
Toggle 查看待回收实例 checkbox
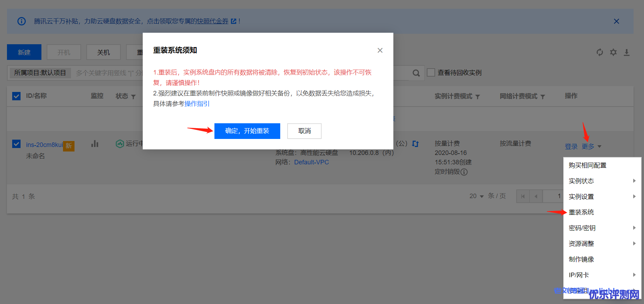click(431, 72)
